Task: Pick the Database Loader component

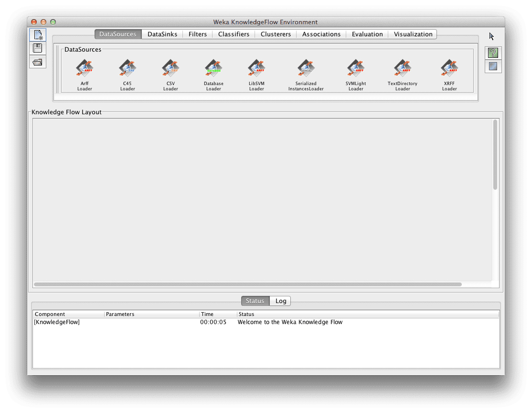Action: (x=213, y=68)
